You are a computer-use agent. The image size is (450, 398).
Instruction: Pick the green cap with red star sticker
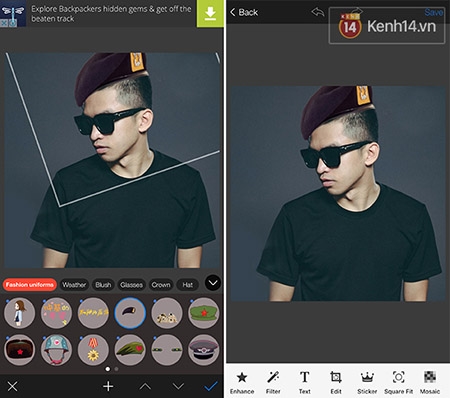tap(204, 313)
